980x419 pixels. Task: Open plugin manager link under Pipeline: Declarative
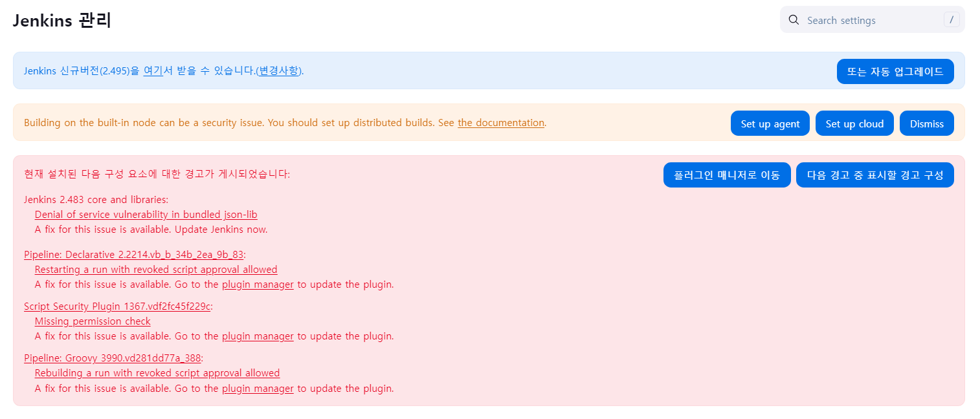[x=258, y=284]
